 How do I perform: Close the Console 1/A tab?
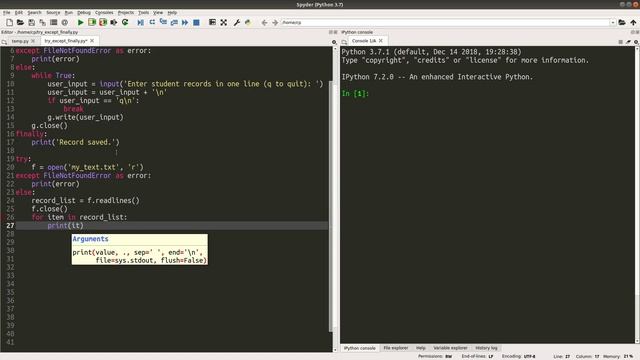tap(380, 41)
